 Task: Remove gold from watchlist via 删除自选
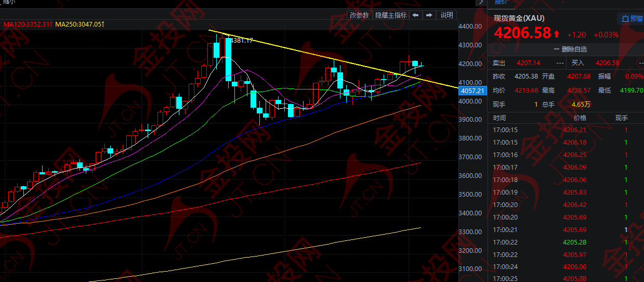click(x=570, y=49)
